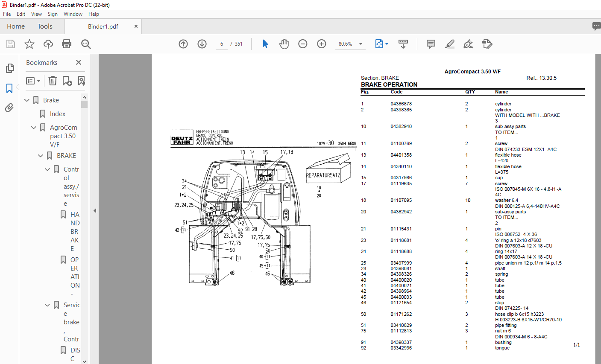Zoom out with minus icon

point(303,44)
